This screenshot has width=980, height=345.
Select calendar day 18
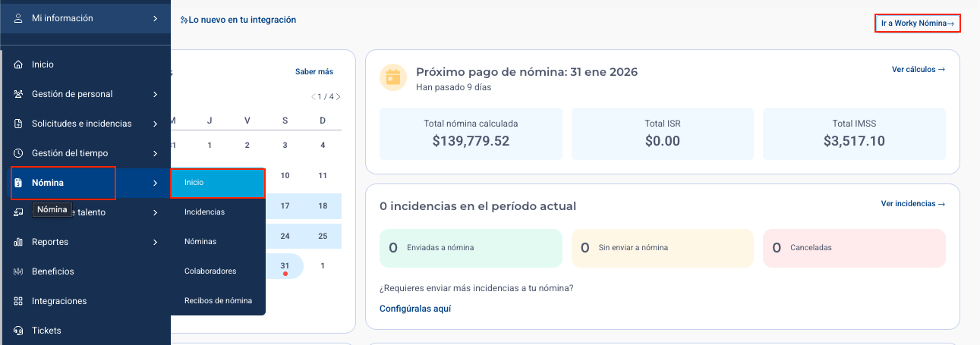(323, 205)
